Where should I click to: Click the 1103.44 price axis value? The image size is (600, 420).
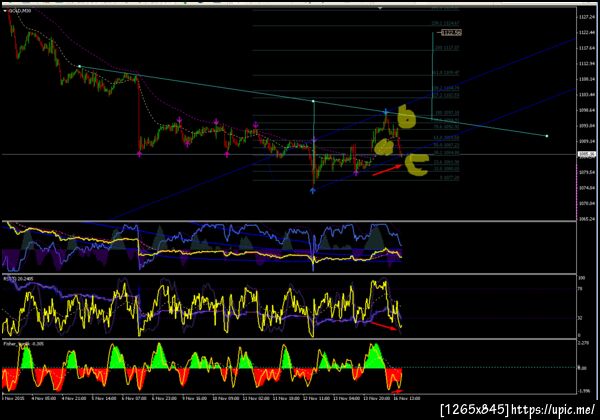(x=587, y=94)
